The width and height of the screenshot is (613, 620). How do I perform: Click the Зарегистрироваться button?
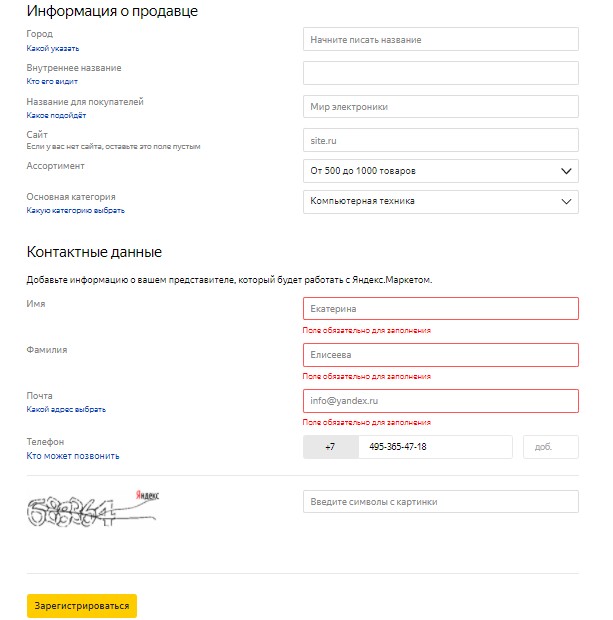pos(82,606)
